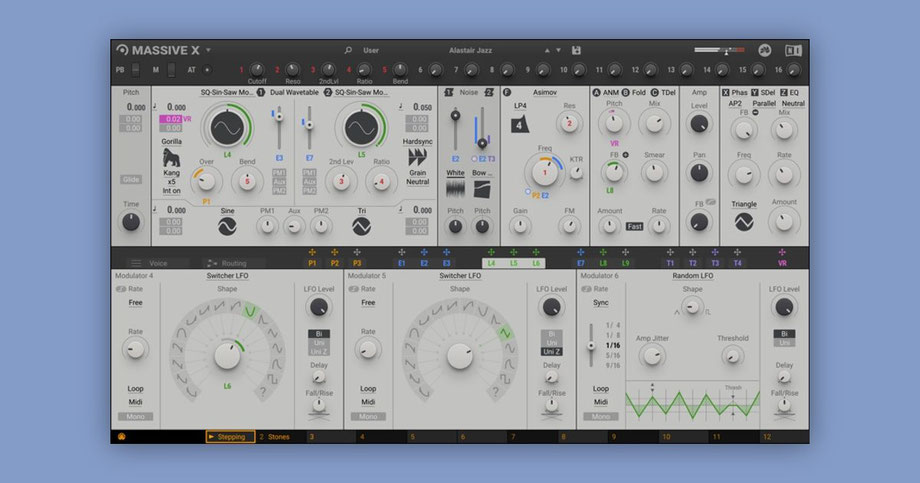Click the Amp Level knob
920x483 pixels.
click(699, 124)
